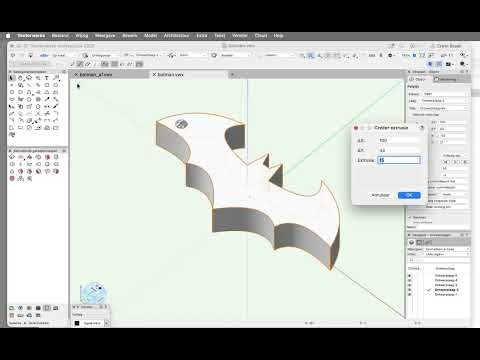
Task: Open the Laag dropdown in Info palette
Action: 445,101
